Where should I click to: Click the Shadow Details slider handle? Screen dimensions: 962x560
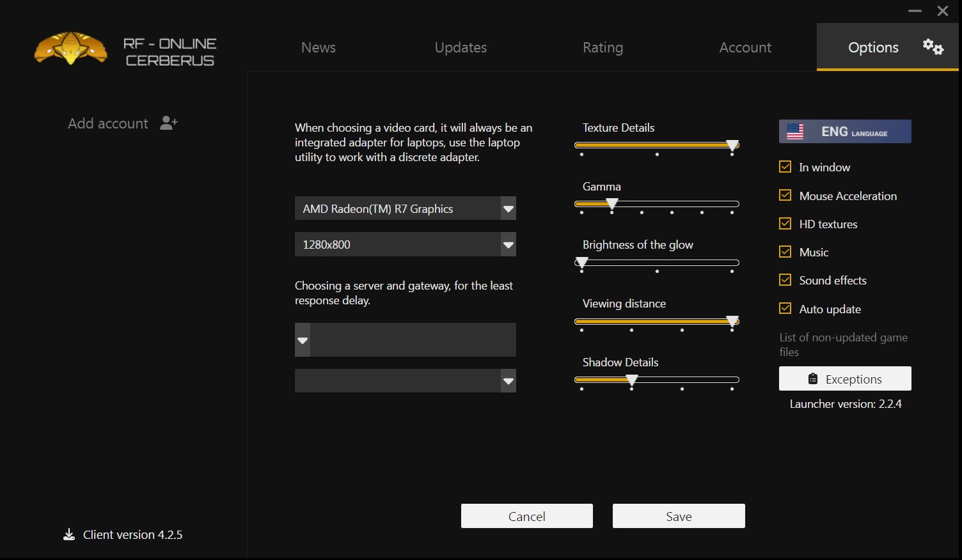[x=632, y=380]
